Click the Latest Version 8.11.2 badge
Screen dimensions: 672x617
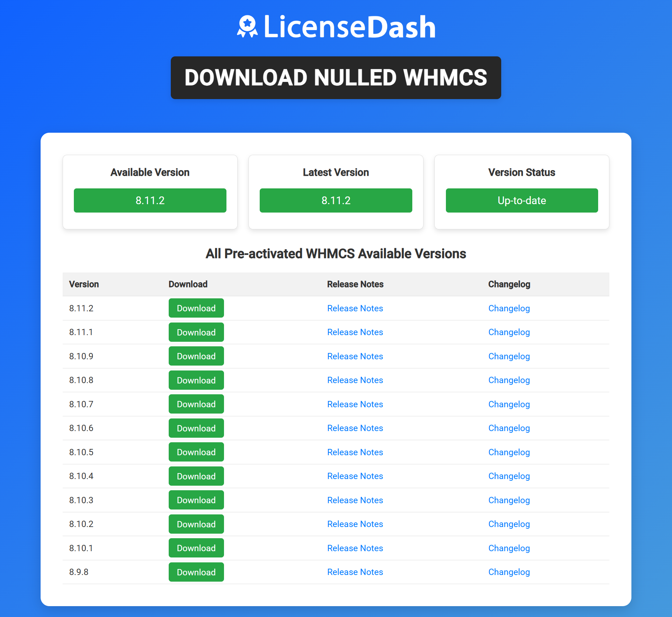pyautogui.click(x=336, y=200)
